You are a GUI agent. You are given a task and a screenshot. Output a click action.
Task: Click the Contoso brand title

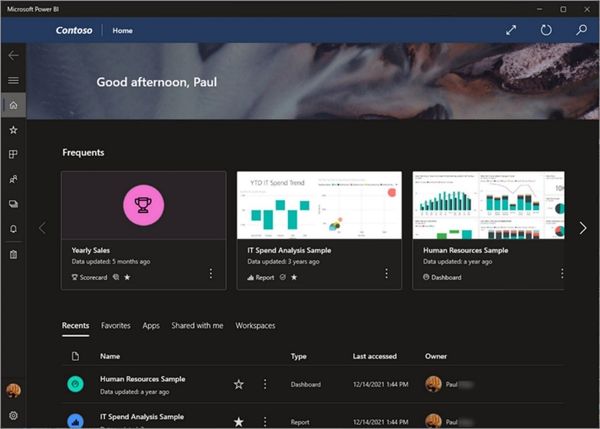(74, 30)
